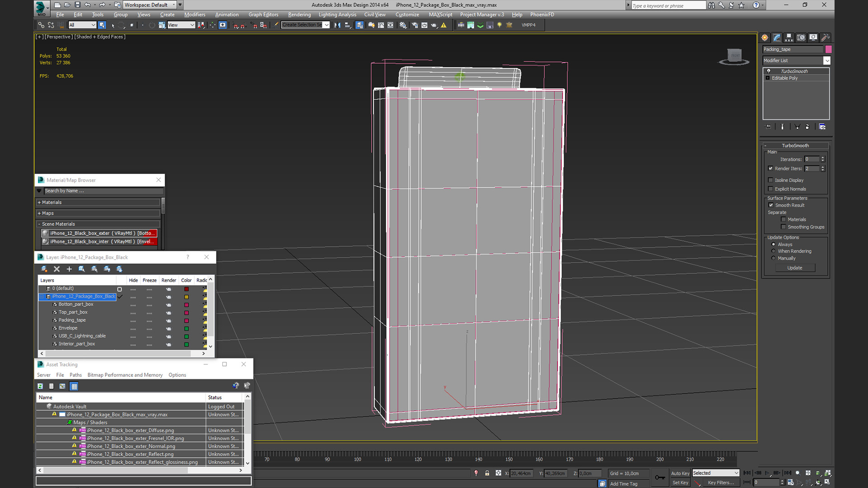This screenshot has width=868, height=488.
Task: Open the Create tab sun icon in the command panel
Action: (x=764, y=38)
